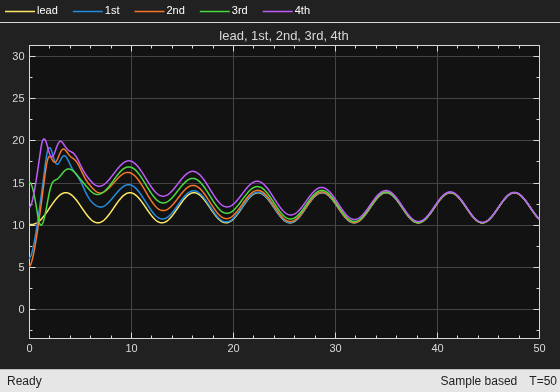Click the y-axis label 30
The image size is (560, 392).
click(19, 56)
